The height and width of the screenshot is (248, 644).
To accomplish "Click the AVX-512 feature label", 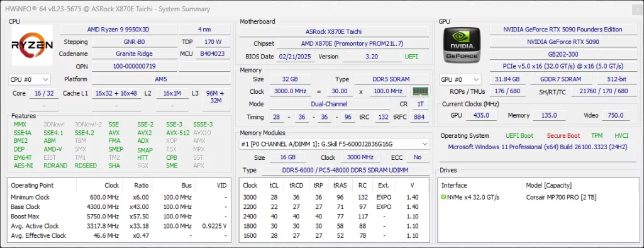I will 178,133.
